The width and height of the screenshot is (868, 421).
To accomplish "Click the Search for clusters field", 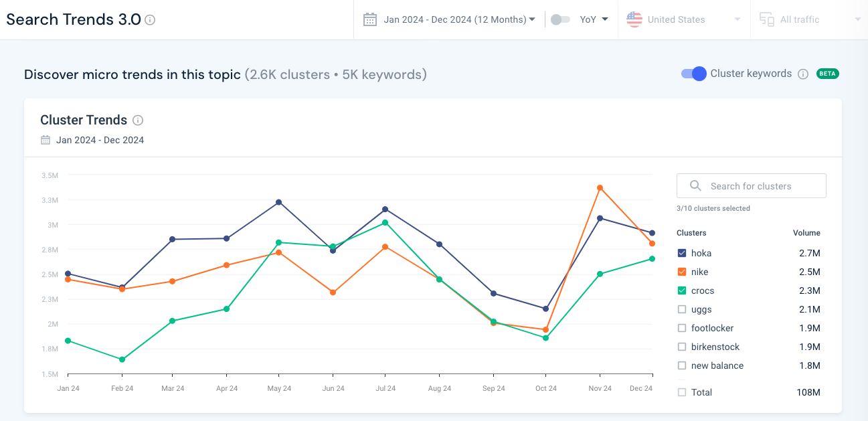I will [x=752, y=186].
